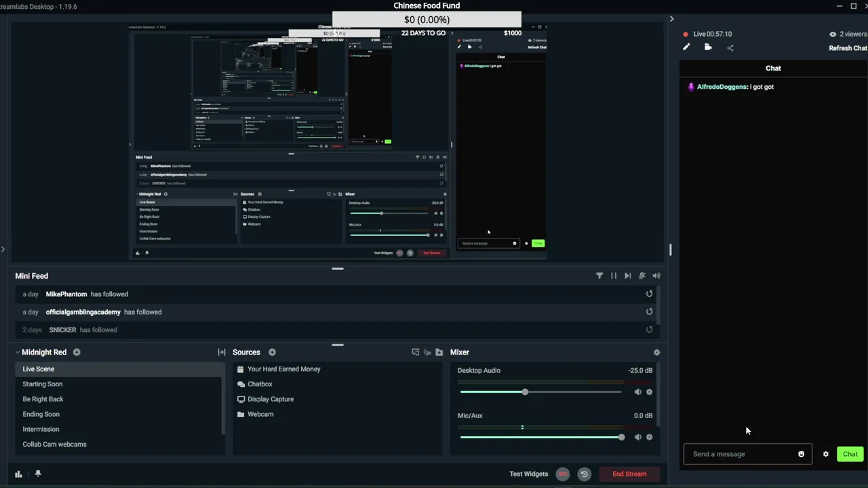868x488 pixels.
Task: Add a source folder via folder icon
Action: (x=439, y=352)
